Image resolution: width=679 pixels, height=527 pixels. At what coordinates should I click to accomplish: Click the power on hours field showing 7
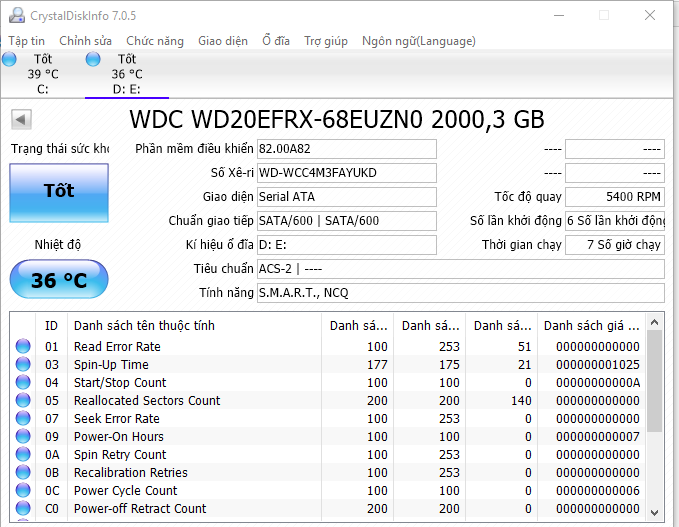click(x=615, y=245)
